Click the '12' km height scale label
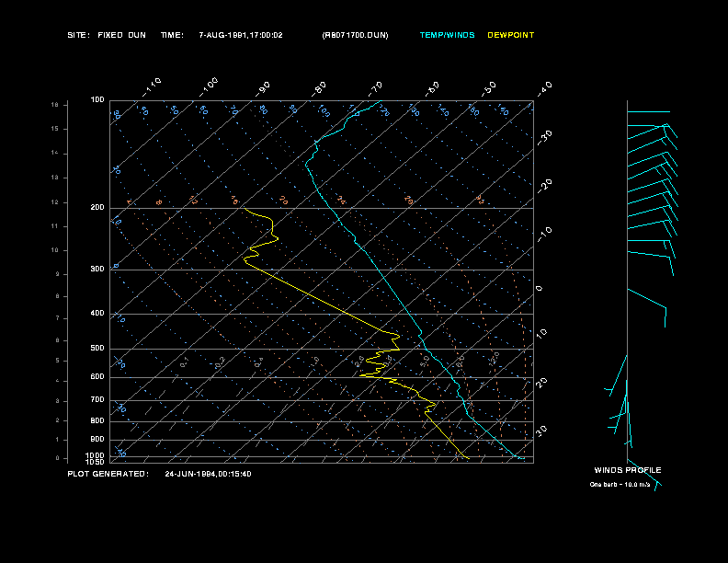This screenshot has width=728, height=563. [x=55, y=202]
